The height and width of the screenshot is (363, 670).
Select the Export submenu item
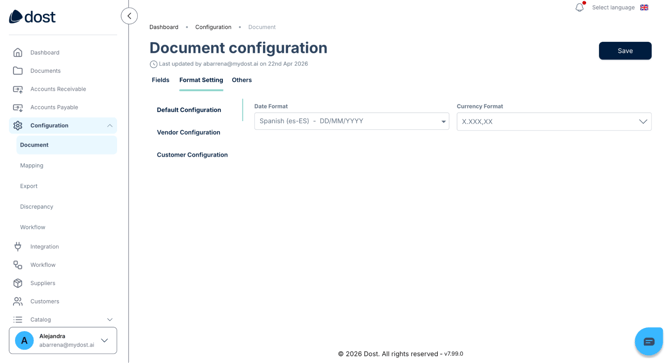(29, 186)
